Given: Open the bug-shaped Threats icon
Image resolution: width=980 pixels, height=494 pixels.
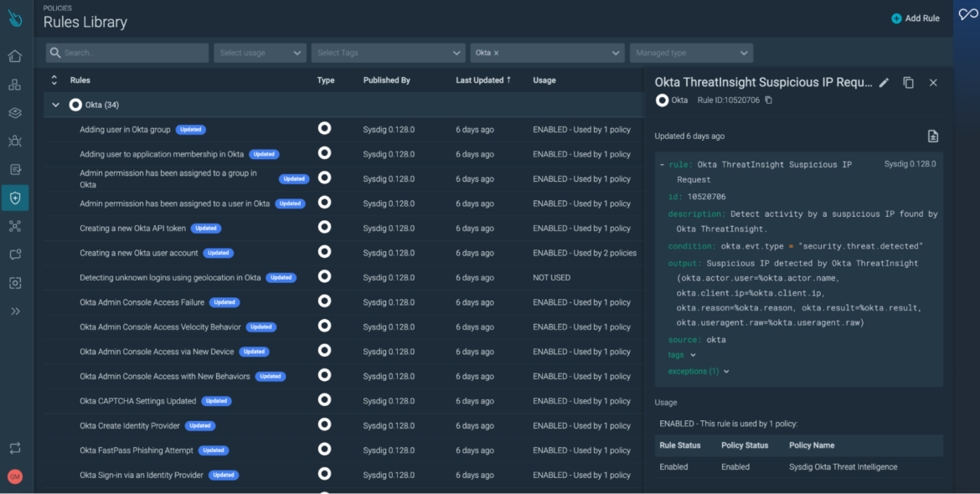Looking at the screenshot, I should point(14,141).
